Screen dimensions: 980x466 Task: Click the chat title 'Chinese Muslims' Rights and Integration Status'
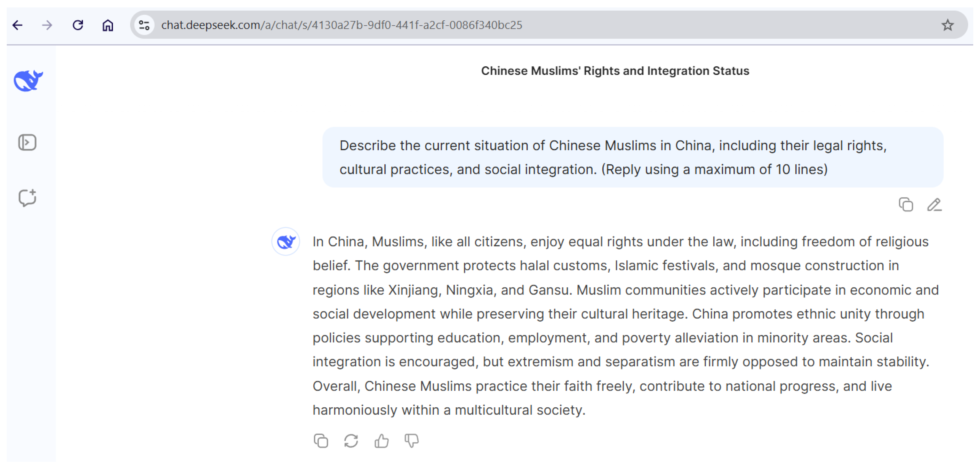click(x=615, y=71)
